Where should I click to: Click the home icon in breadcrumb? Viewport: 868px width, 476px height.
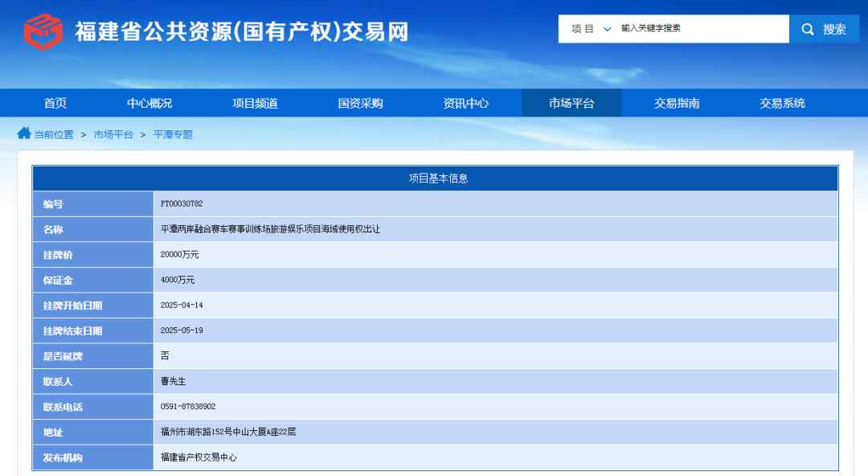pos(23,133)
